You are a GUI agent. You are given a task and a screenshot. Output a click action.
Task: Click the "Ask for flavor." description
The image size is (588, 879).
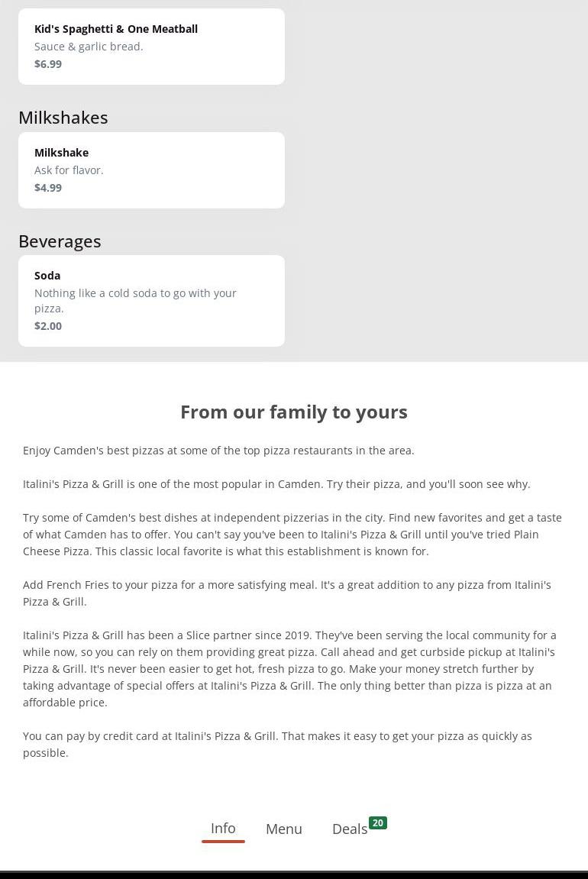[69, 170]
